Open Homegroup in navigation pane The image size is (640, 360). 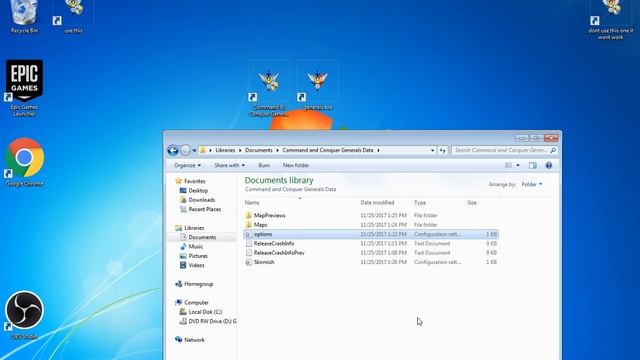tap(194, 284)
